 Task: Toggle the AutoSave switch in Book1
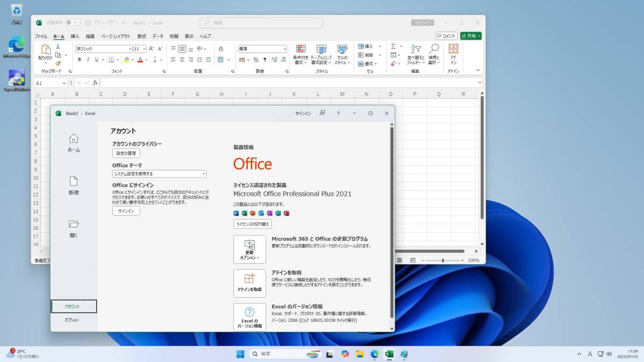click(73, 23)
